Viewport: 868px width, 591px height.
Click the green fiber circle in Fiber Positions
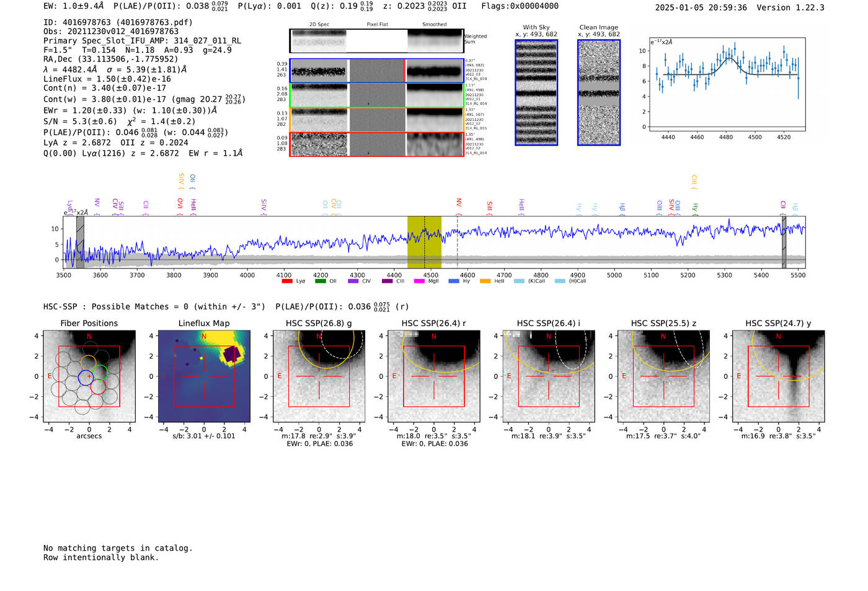(x=99, y=373)
